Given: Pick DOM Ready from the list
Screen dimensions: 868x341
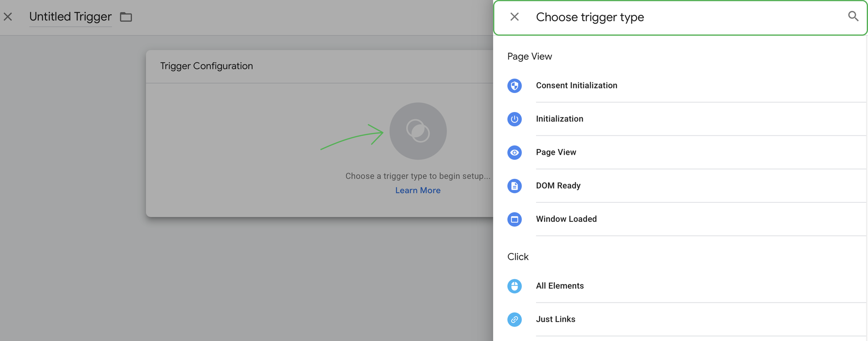Looking at the screenshot, I should pyautogui.click(x=558, y=186).
